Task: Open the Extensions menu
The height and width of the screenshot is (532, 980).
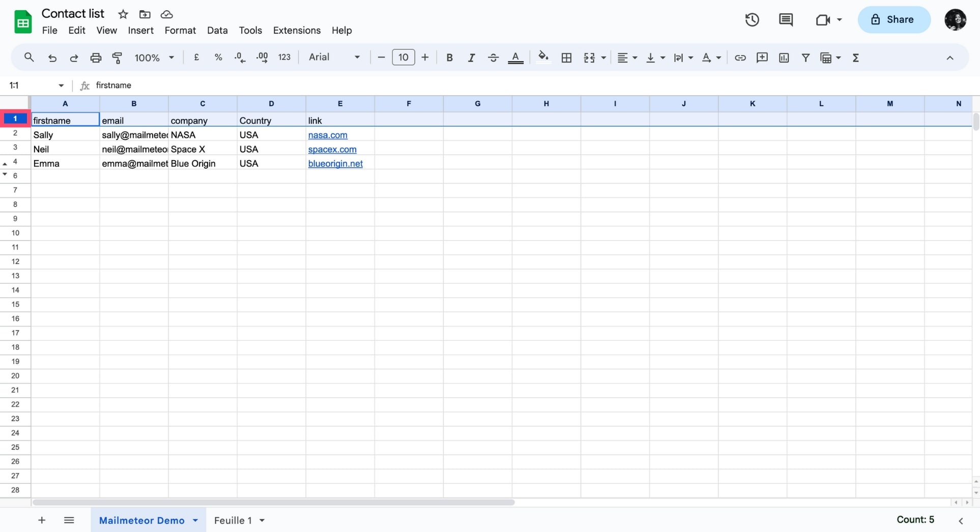Action: pyautogui.click(x=297, y=31)
